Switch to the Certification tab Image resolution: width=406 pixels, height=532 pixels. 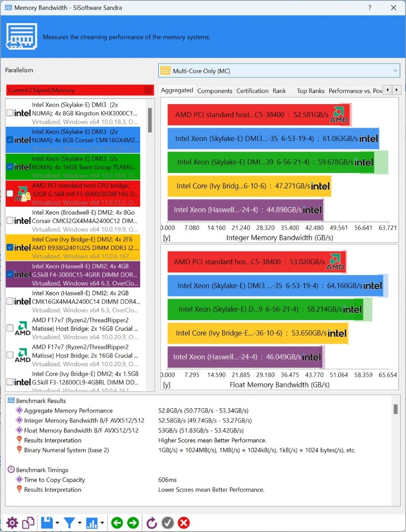point(252,90)
